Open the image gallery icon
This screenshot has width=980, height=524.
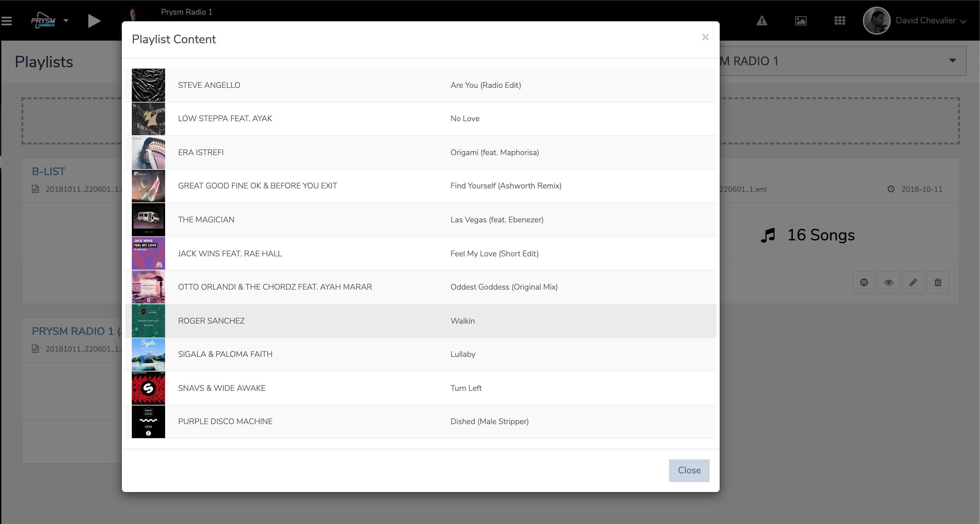click(x=801, y=21)
